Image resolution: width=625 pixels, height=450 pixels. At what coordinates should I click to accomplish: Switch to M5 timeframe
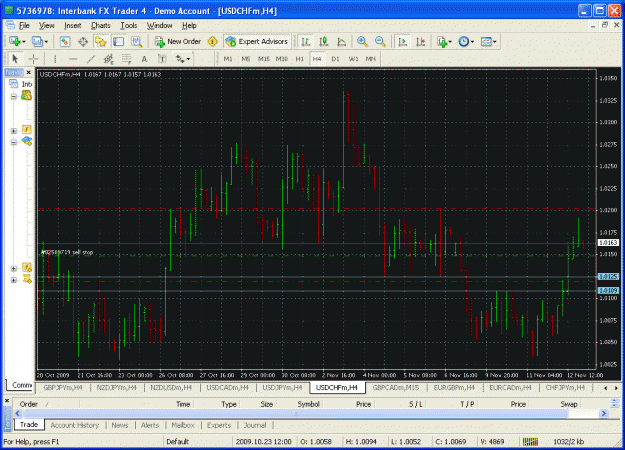click(x=246, y=59)
